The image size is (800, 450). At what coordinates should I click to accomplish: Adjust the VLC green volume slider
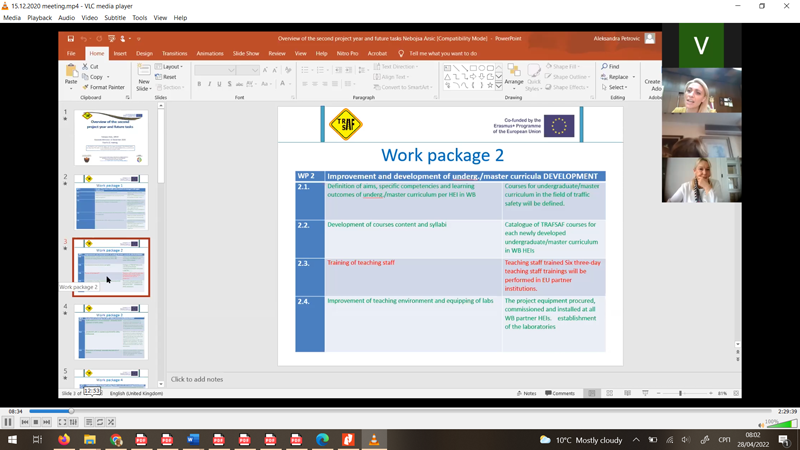click(x=782, y=423)
